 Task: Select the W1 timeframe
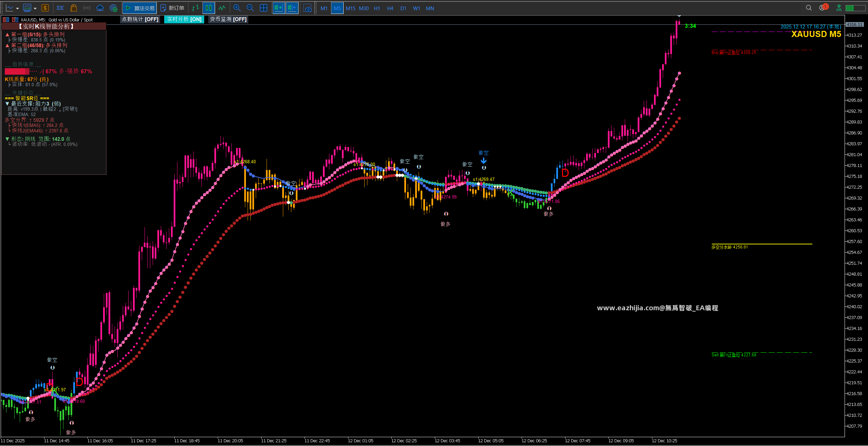click(417, 8)
